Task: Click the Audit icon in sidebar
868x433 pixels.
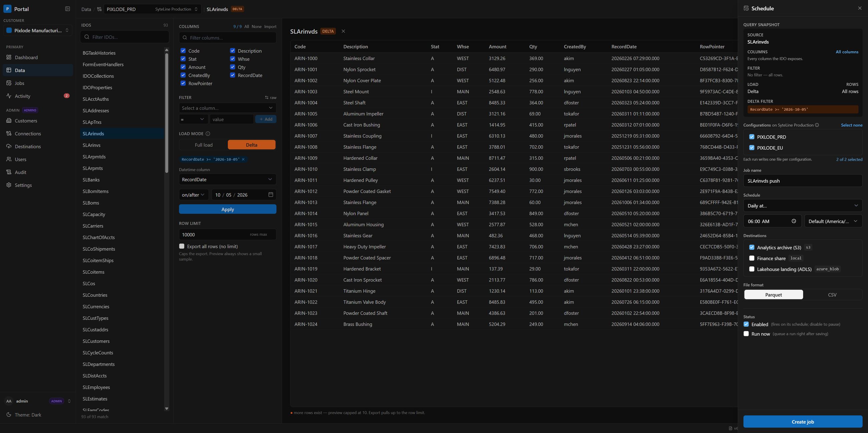Action: [9, 172]
